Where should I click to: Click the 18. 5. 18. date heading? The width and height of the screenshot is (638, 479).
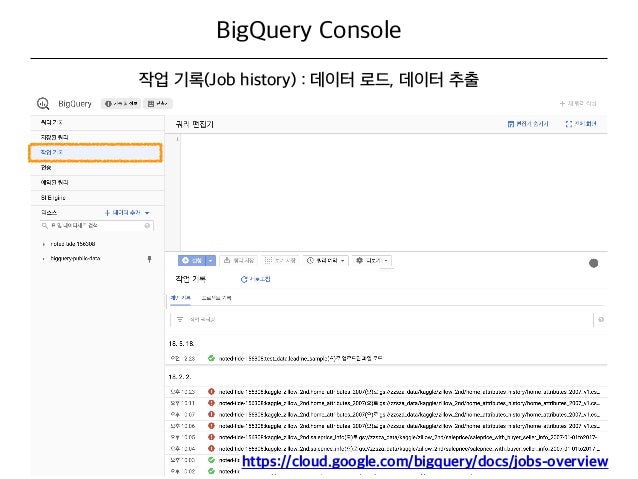pos(181,343)
